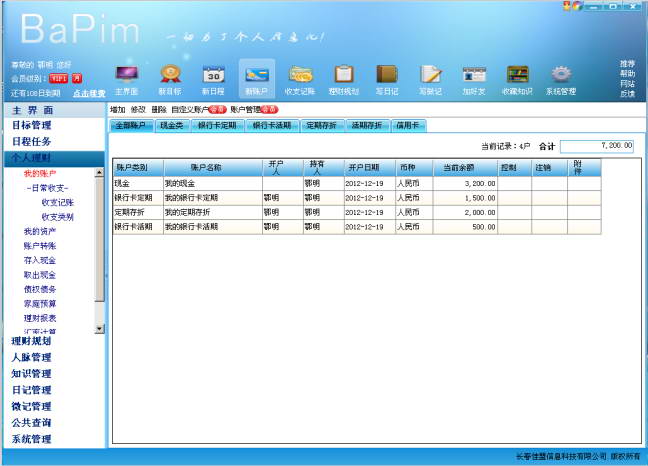Select the 我的定期存折 account row
The width and height of the screenshot is (648, 466).
357,212
